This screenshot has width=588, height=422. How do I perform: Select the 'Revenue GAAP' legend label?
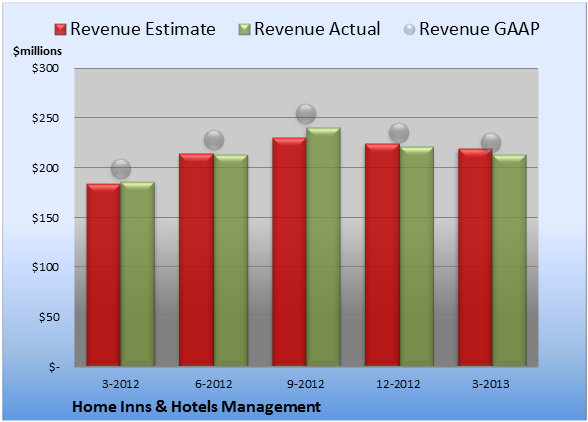tap(479, 29)
